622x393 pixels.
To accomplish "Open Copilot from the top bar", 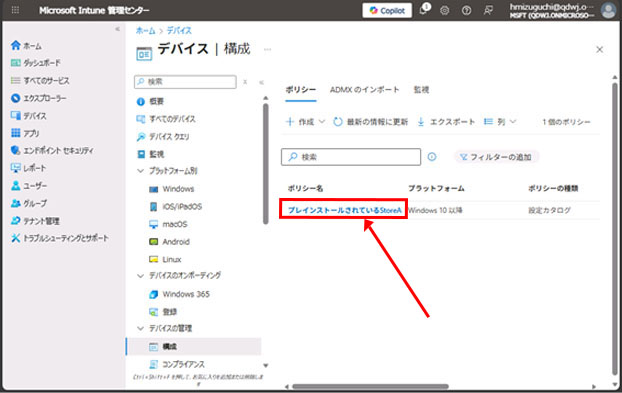I will [387, 10].
